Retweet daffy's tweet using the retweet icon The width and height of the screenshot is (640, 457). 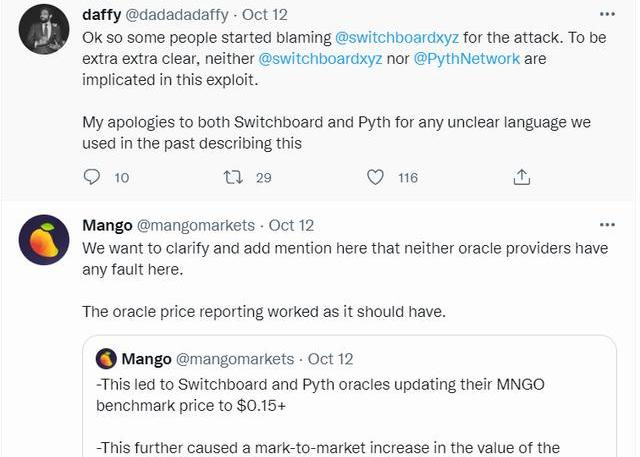(233, 177)
